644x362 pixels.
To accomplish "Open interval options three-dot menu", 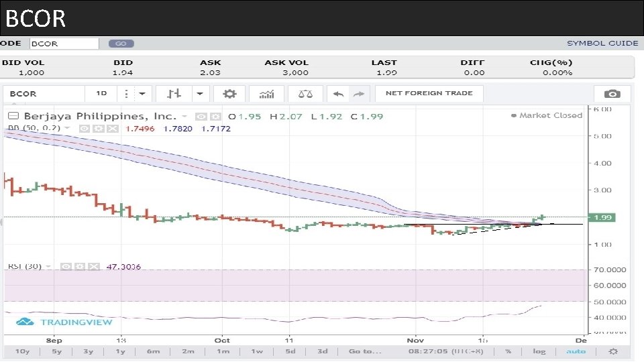I will click(x=126, y=94).
